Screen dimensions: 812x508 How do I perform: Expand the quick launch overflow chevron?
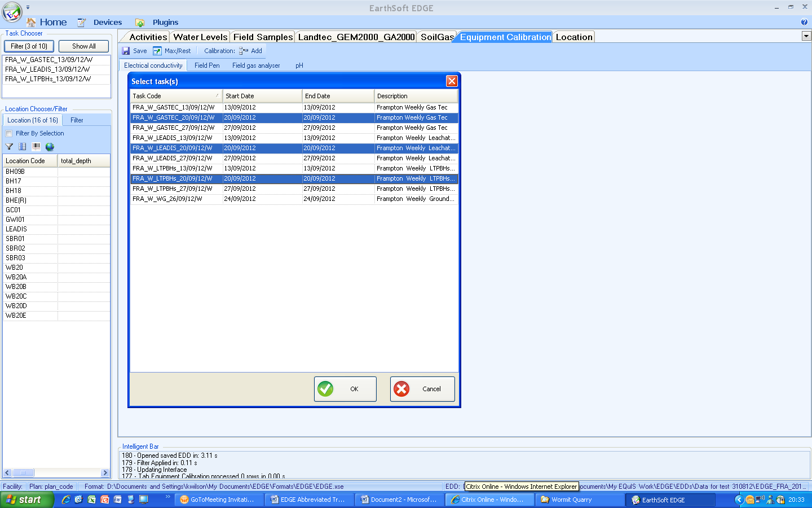tap(167, 497)
